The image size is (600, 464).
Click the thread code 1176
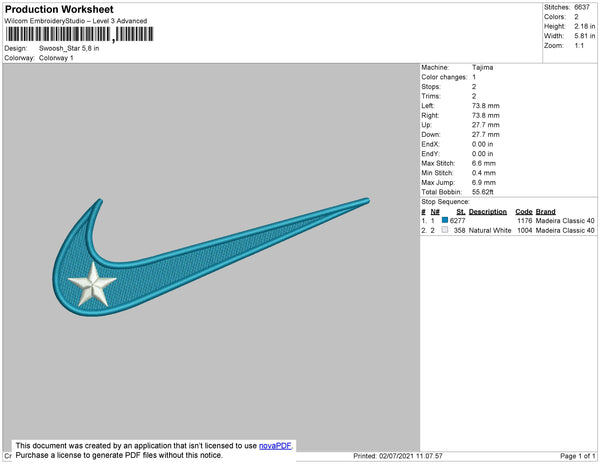click(x=525, y=221)
